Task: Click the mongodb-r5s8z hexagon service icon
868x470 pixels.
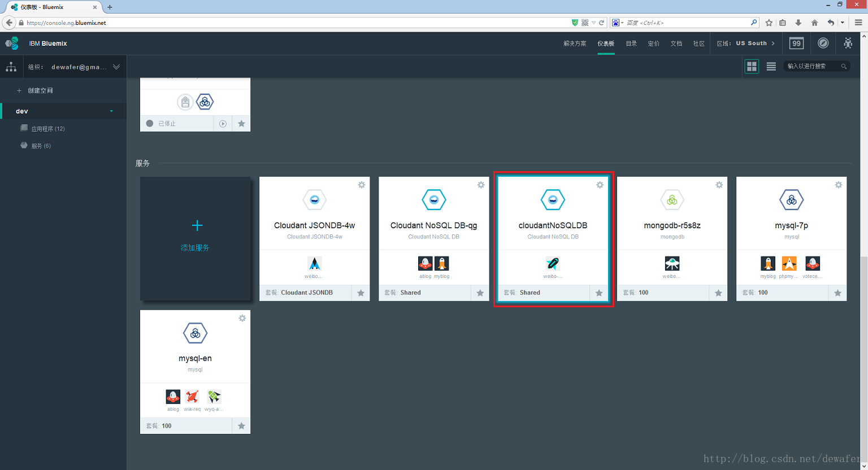Action: (x=672, y=199)
